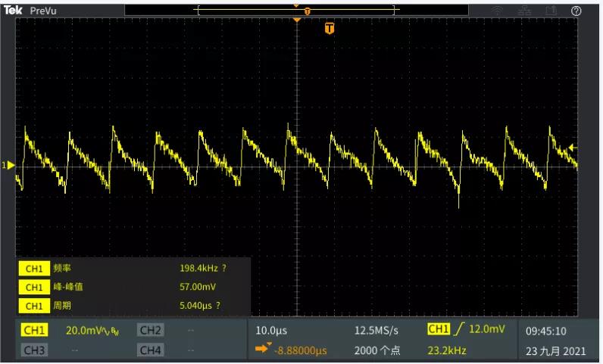
Task: Select the CH1 channel badge
Action: click(x=34, y=330)
